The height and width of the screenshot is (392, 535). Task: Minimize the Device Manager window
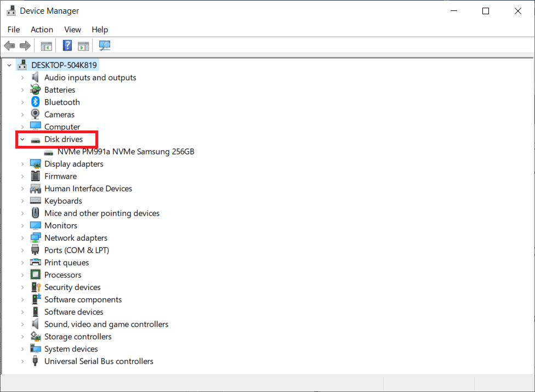tap(454, 11)
